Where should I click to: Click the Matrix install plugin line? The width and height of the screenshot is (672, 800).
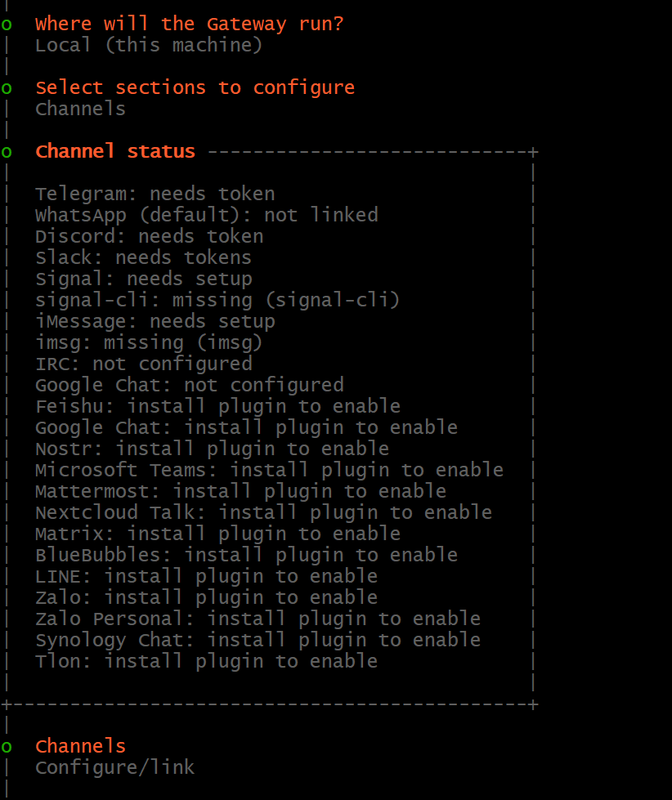pyautogui.click(x=217, y=534)
